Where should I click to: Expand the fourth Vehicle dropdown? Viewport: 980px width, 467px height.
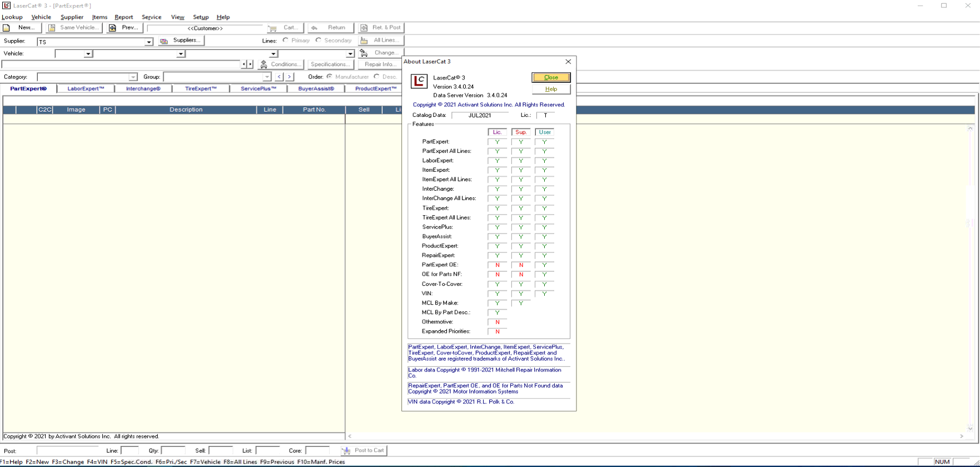[x=350, y=54]
